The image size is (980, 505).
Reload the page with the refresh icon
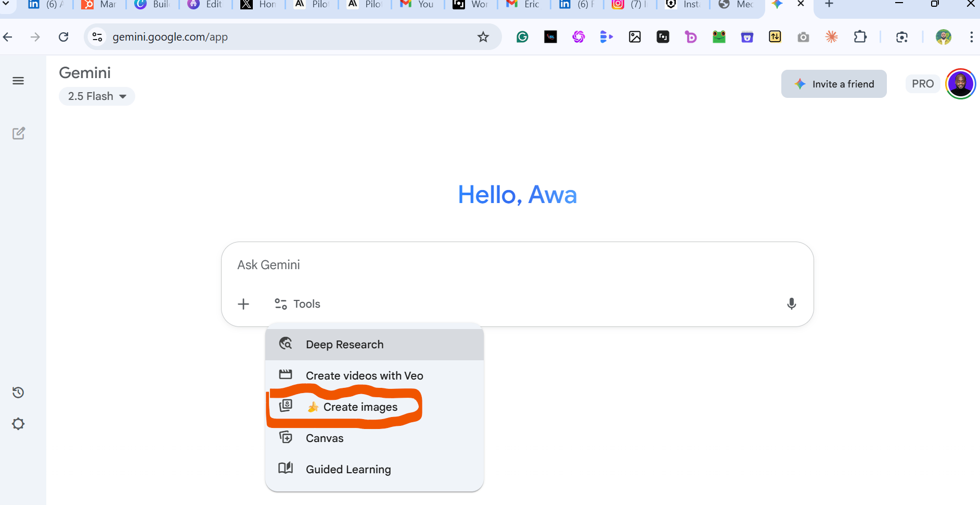click(x=63, y=37)
